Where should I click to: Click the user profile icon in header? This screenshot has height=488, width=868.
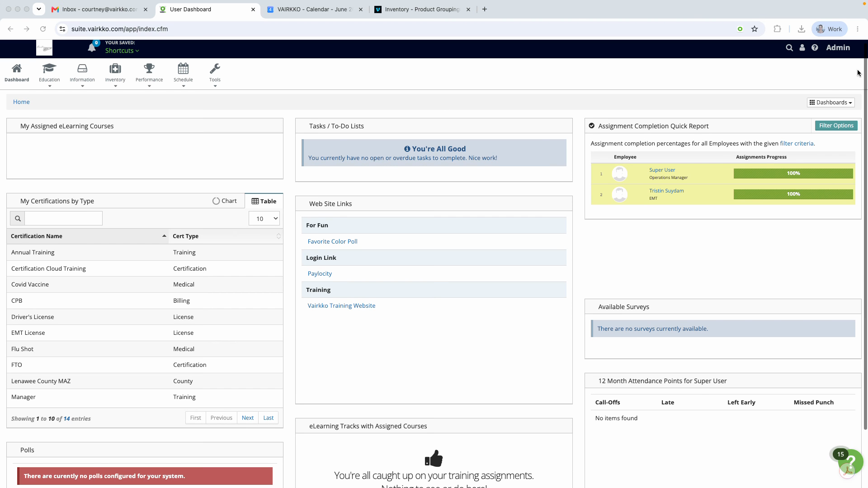click(x=802, y=47)
